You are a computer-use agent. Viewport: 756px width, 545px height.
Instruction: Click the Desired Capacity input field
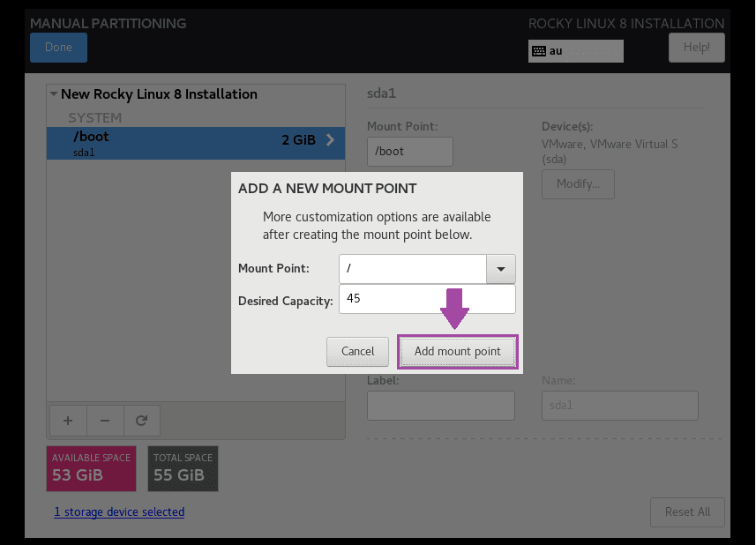[427, 299]
